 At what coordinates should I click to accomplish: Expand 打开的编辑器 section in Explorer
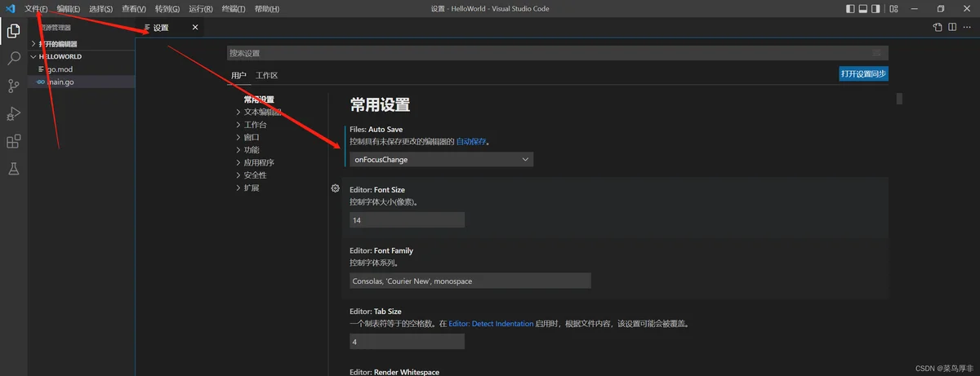pyautogui.click(x=81, y=43)
